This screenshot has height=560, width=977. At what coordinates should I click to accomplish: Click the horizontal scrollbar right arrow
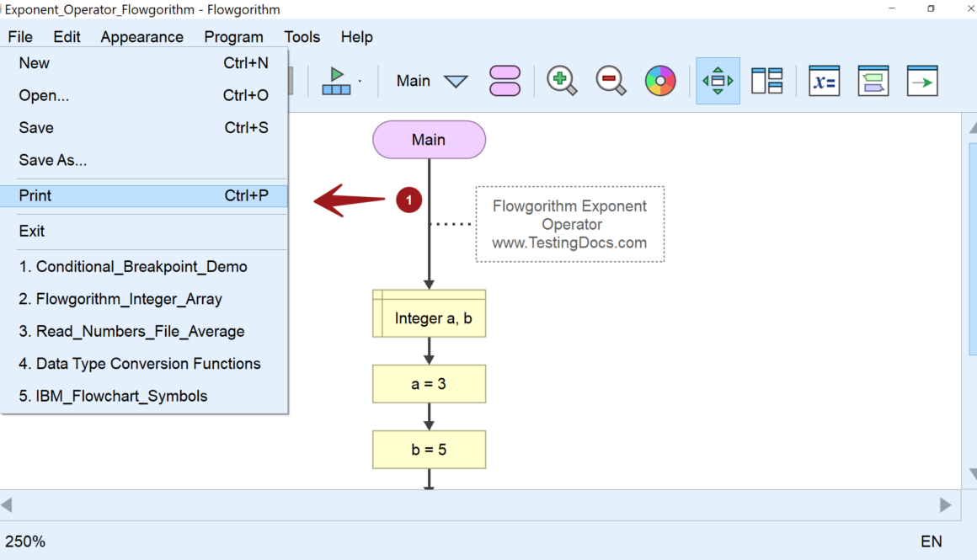point(945,505)
